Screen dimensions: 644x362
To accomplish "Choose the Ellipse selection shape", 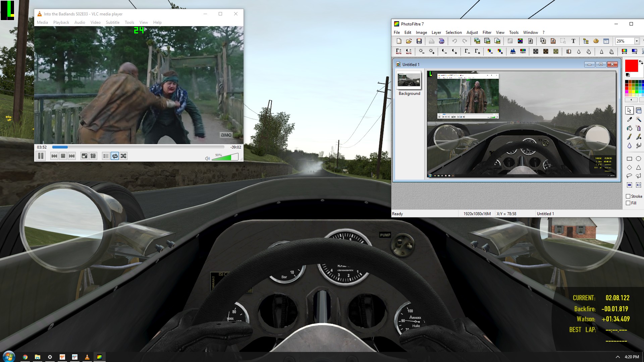I will [638, 159].
